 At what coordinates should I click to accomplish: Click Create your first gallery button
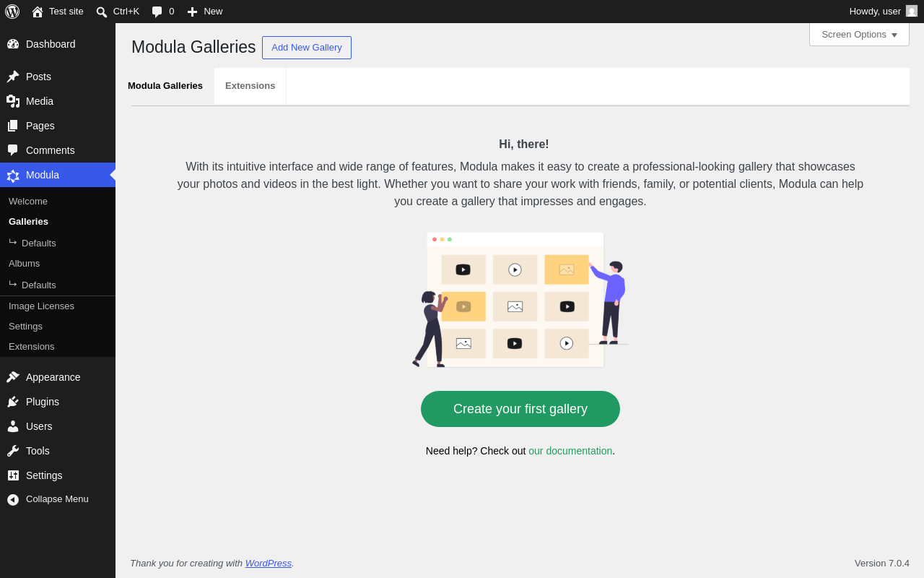(x=520, y=409)
